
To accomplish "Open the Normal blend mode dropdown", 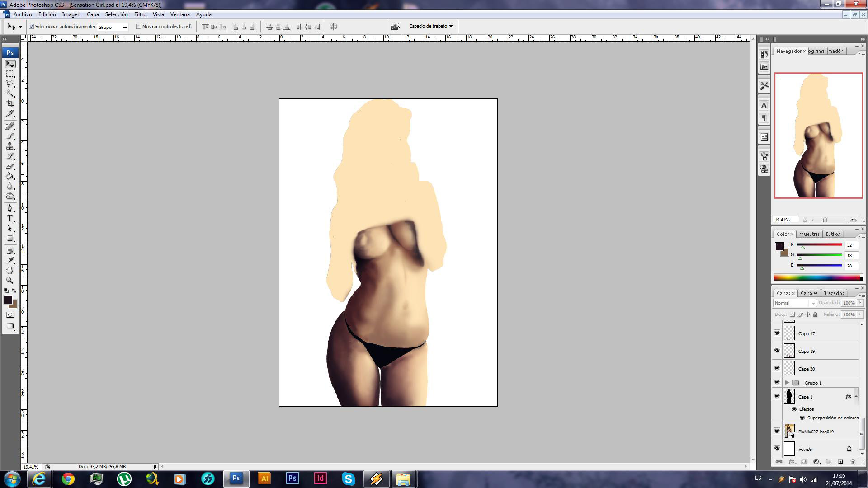I will click(x=795, y=303).
